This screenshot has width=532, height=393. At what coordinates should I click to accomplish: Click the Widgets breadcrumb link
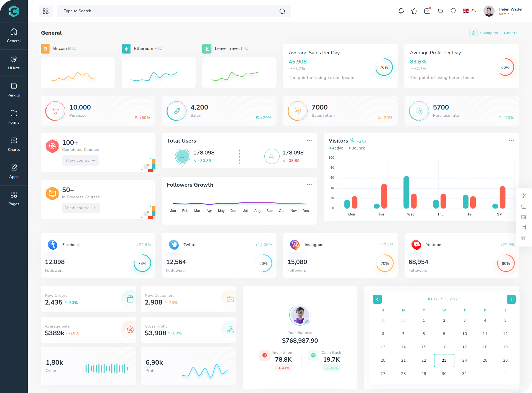click(490, 33)
